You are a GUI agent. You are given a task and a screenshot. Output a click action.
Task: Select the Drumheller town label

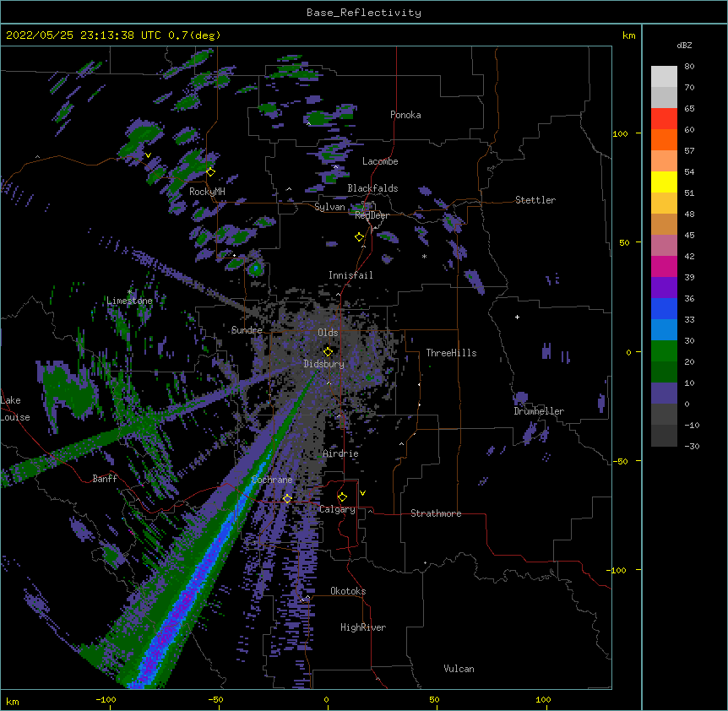point(539,411)
